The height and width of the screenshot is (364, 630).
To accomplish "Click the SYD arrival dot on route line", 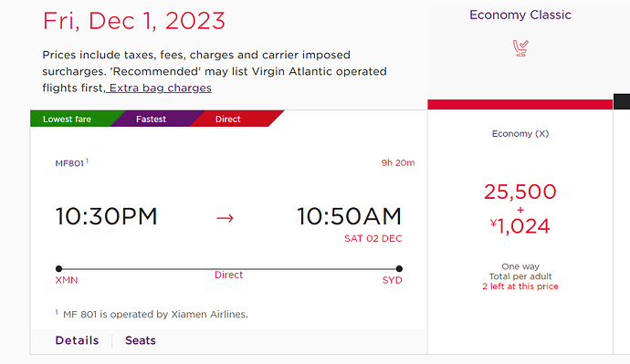I will click(x=399, y=268).
